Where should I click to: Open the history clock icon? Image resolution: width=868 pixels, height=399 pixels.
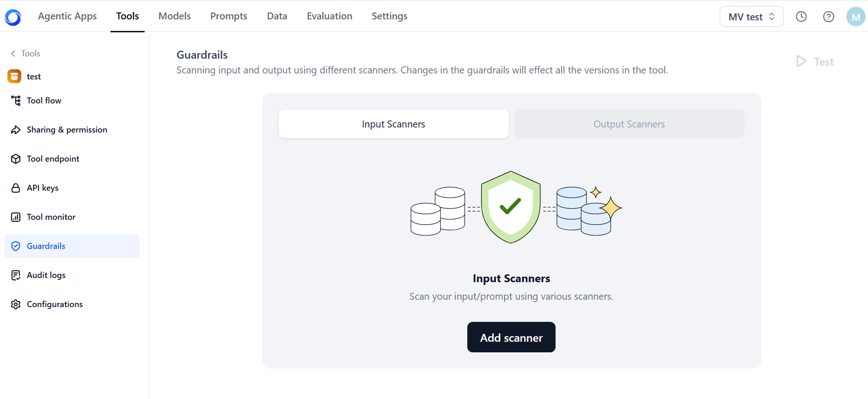[x=801, y=17]
